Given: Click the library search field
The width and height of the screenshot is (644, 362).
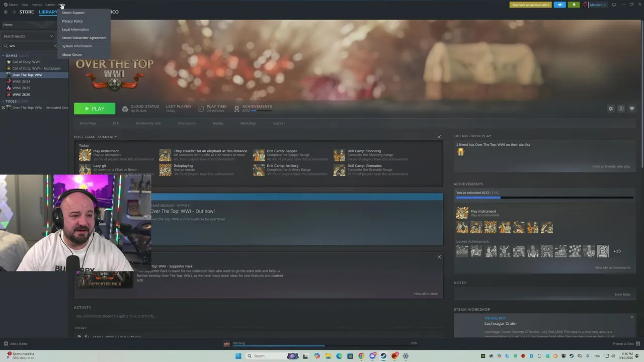Looking at the screenshot, I should 29,46.
